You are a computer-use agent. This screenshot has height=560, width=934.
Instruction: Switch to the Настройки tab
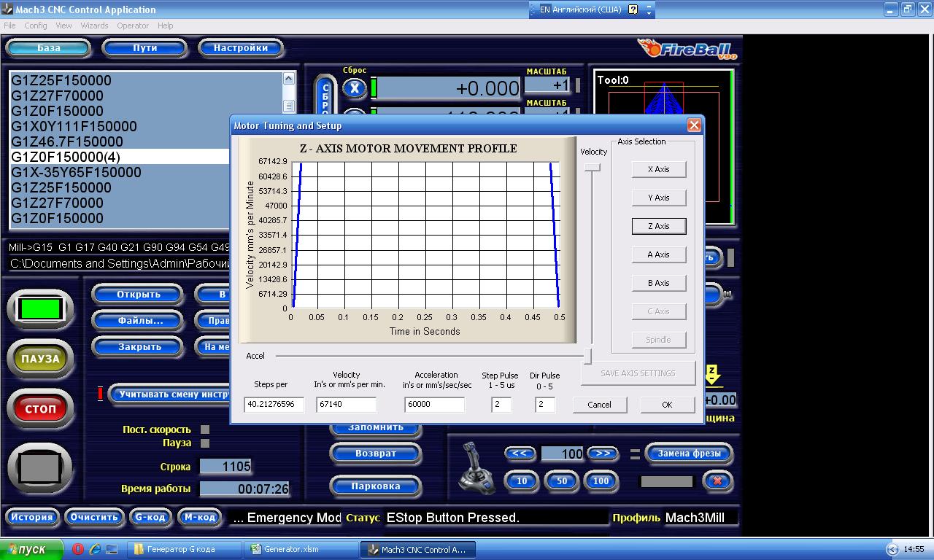[241, 48]
